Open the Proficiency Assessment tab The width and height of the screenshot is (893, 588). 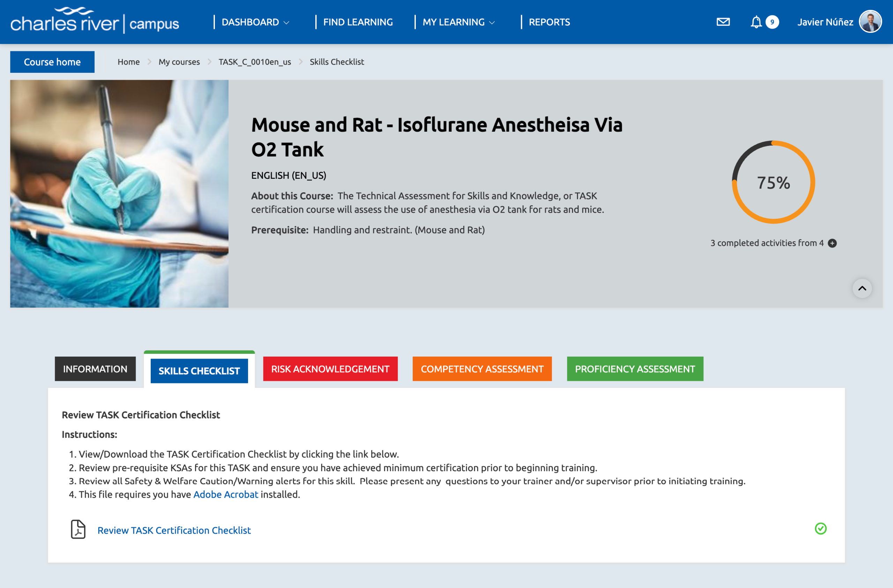coord(635,369)
